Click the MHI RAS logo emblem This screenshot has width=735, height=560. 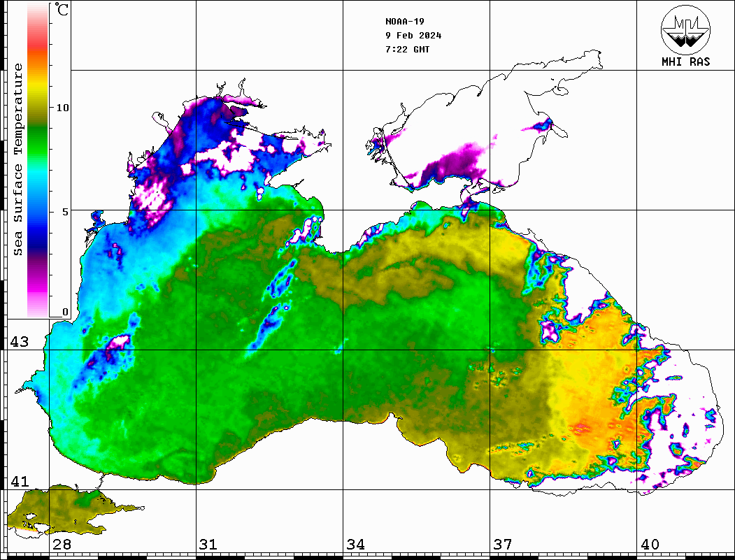click(x=685, y=29)
